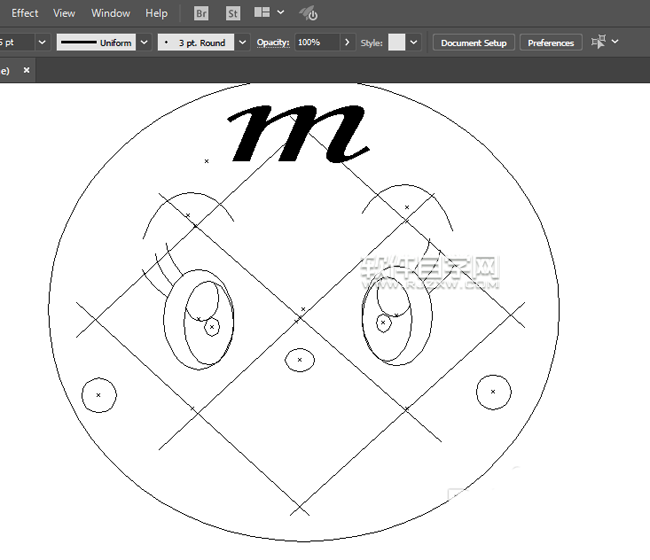Click the Preferences button
Screen dimensions: 650x560
tap(551, 43)
